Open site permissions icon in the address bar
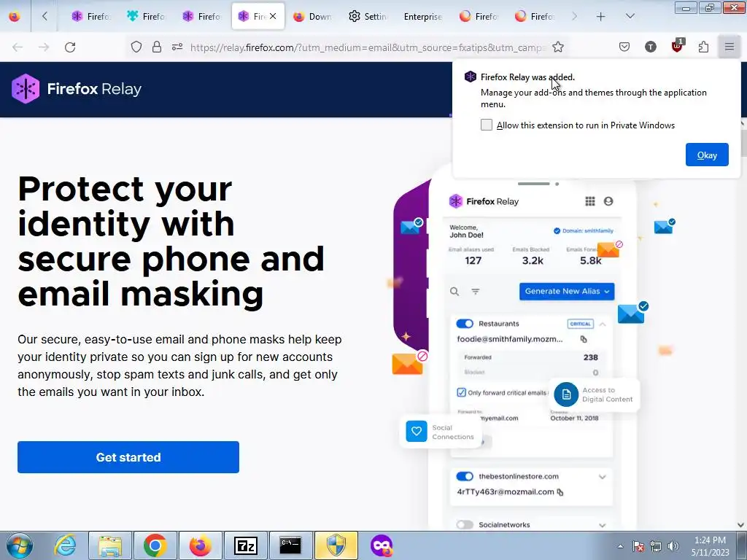 click(177, 47)
